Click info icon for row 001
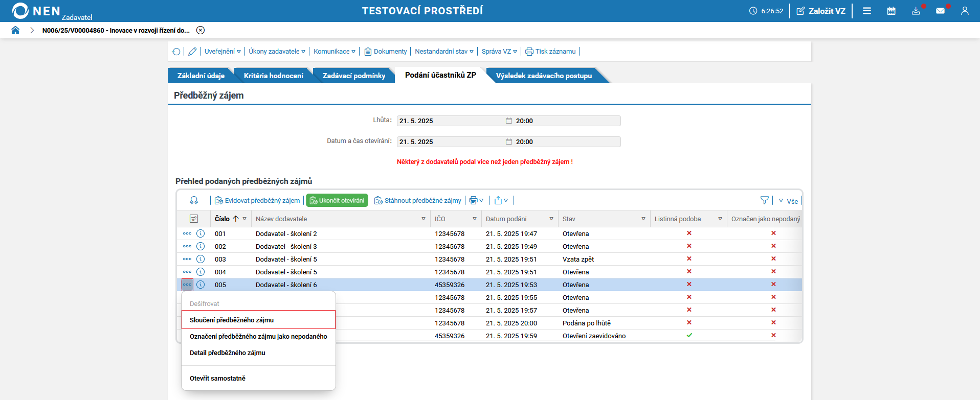This screenshot has width=980, height=400. (x=201, y=233)
